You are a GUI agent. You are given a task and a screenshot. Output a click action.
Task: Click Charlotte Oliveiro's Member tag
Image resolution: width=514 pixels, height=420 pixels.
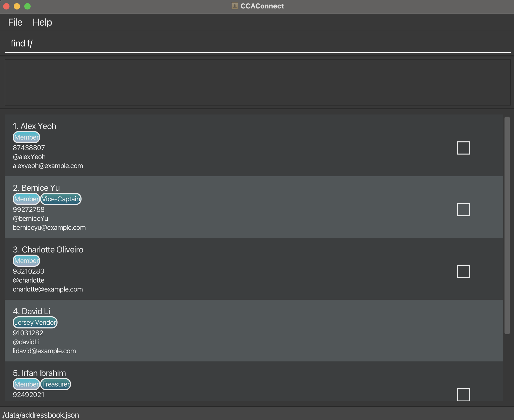(26, 261)
